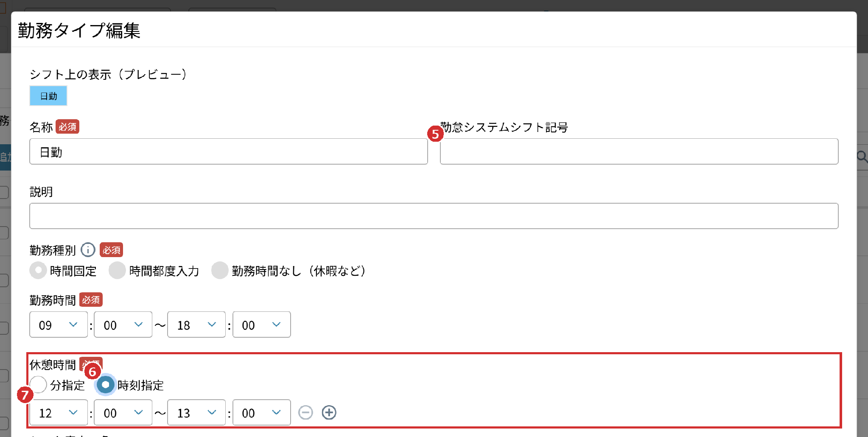Screen dimensions: 868x437
Task: Click the 休憩時間 label
Action: click(53, 365)
